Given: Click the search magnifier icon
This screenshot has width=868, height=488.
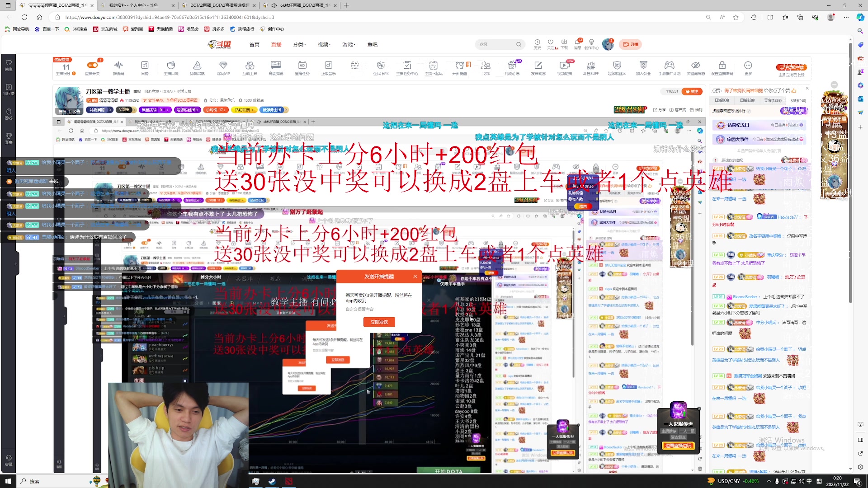Looking at the screenshot, I should tap(519, 44).
